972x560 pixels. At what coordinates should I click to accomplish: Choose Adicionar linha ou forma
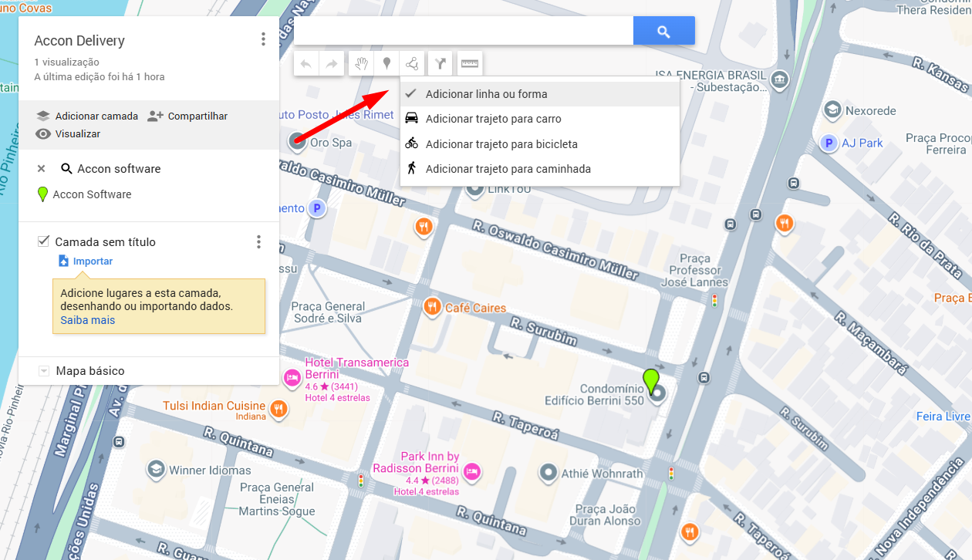click(x=486, y=94)
